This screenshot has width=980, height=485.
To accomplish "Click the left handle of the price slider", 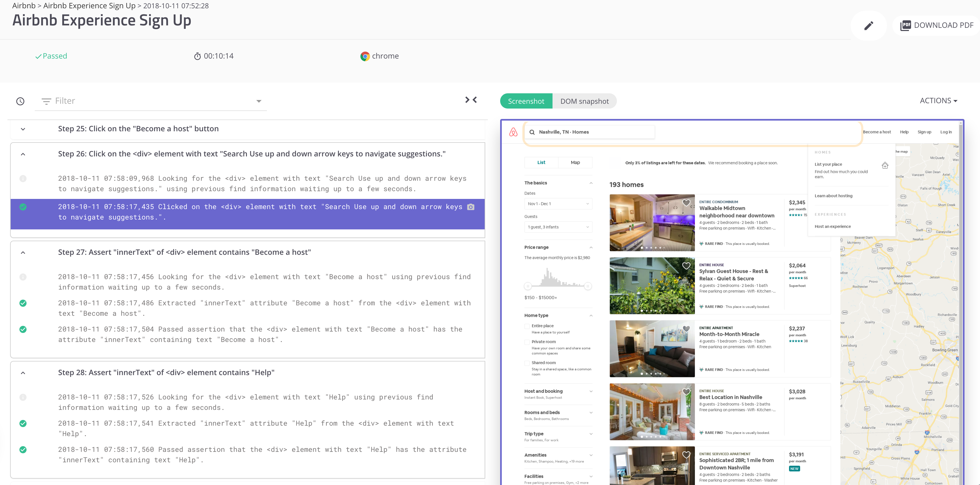I will (x=528, y=286).
